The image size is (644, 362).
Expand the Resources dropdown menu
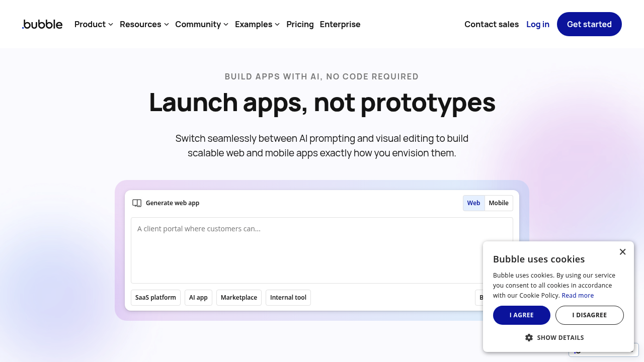tap(144, 24)
